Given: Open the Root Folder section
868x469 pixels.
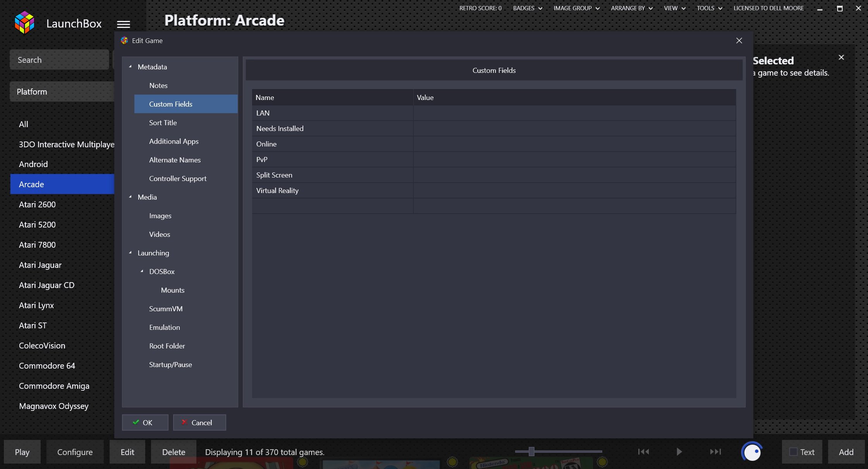Looking at the screenshot, I should (167, 346).
